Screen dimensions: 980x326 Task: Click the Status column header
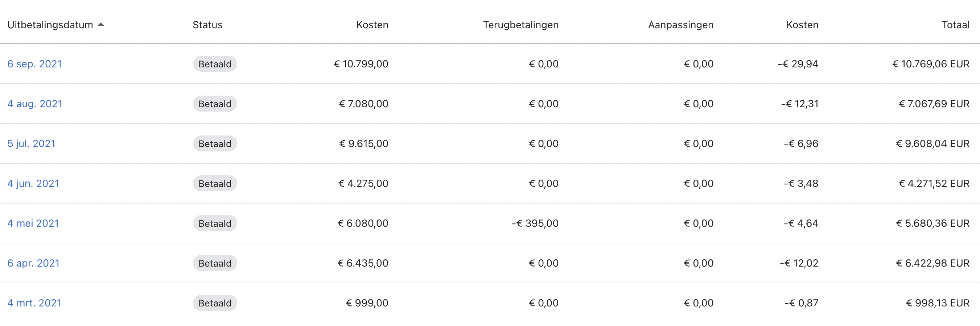pos(207,25)
